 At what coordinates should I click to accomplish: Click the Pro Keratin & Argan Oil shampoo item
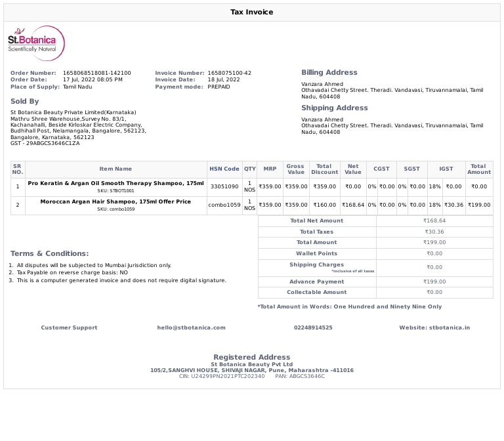click(115, 184)
